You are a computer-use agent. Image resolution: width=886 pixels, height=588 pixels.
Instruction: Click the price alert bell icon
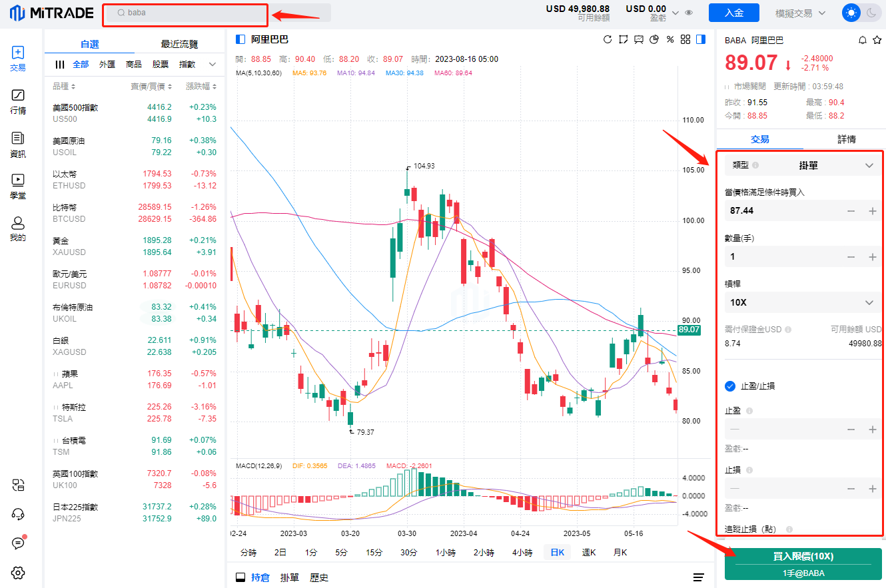[x=863, y=41]
